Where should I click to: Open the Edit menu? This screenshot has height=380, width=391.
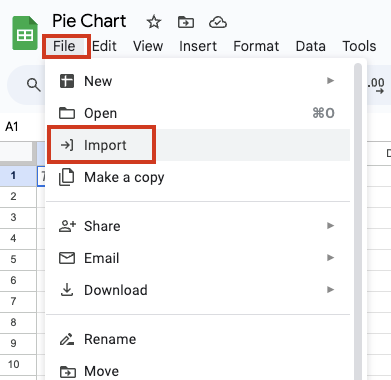click(x=104, y=46)
